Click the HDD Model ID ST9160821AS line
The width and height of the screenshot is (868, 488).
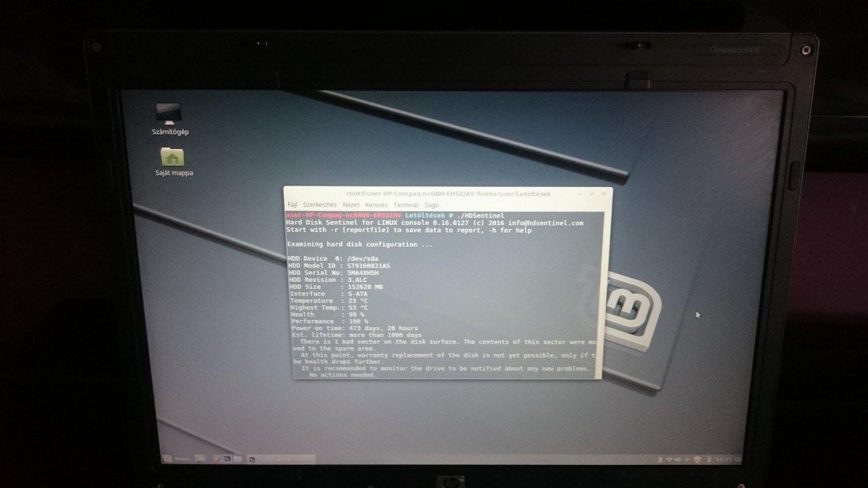pos(339,266)
